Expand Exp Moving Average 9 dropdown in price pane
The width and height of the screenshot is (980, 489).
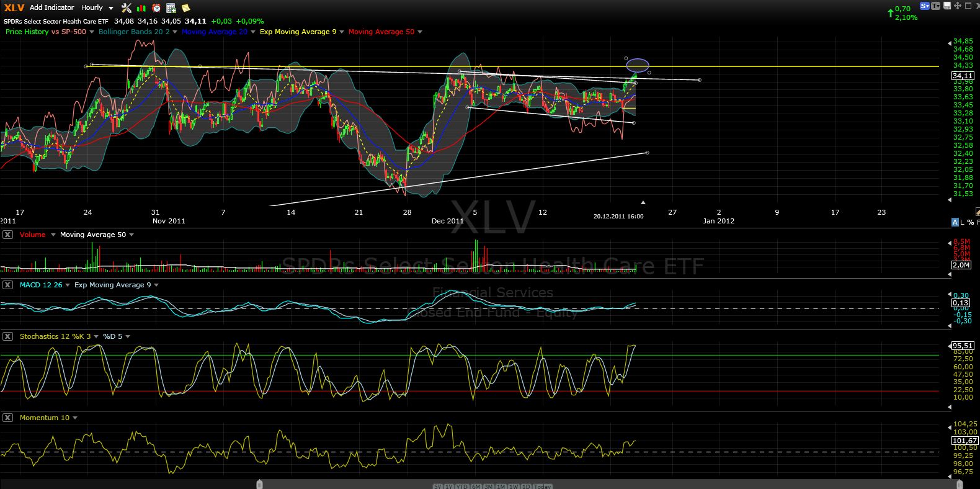point(342,32)
